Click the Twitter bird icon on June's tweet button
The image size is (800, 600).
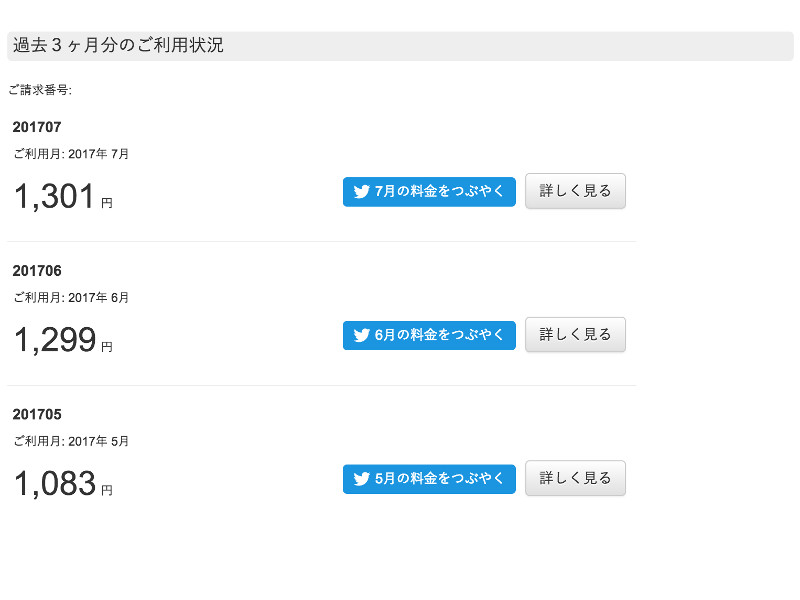(361, 335)
